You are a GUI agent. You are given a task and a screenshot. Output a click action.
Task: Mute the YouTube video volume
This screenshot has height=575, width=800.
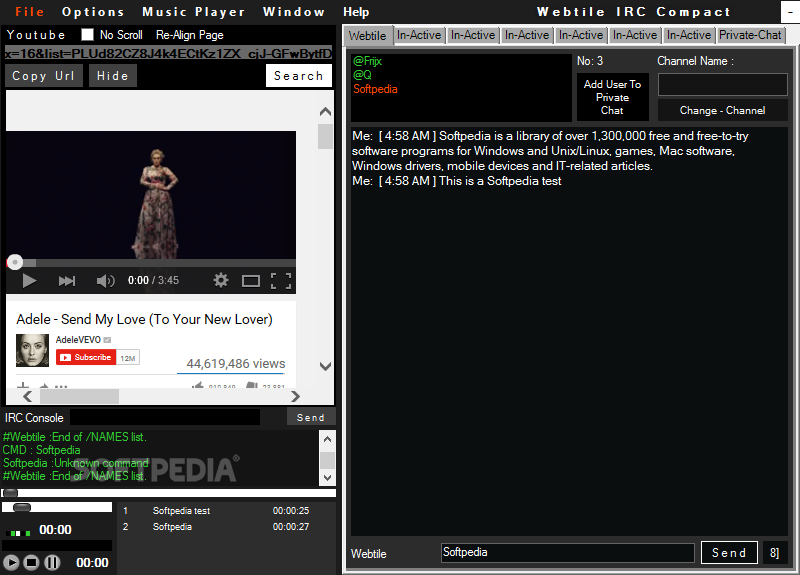(x=105, y=281)
